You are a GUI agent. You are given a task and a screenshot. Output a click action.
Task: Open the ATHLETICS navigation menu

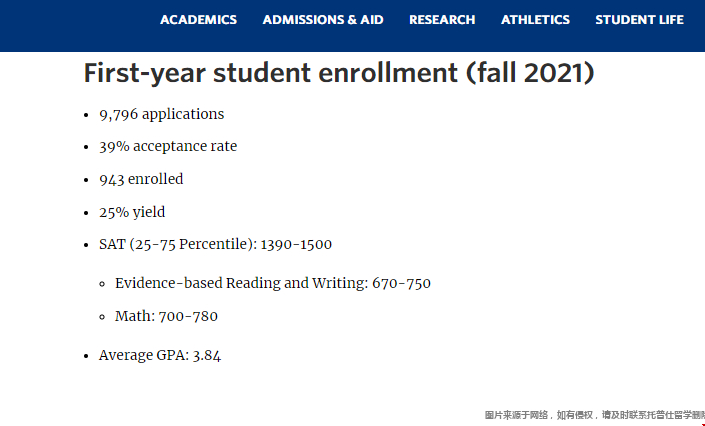[x=535, y=20]
